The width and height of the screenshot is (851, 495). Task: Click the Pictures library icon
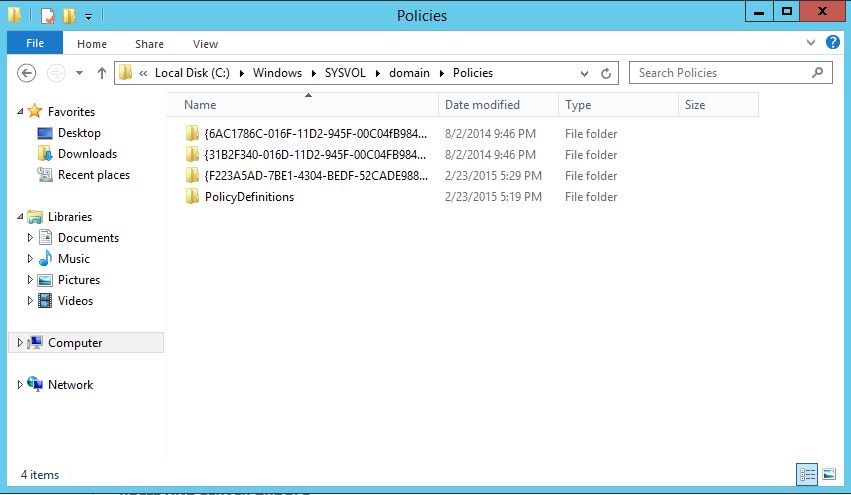[x=46, y=280]
